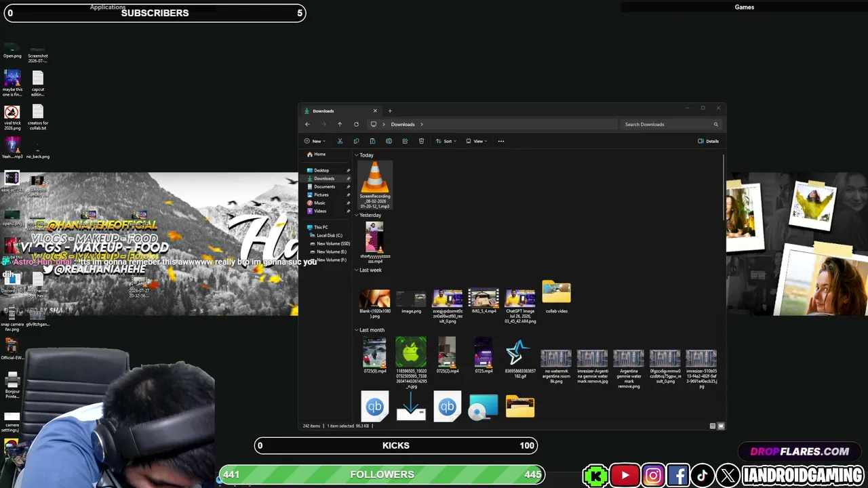Image resolution: width=868 pixels, height=488 pixels.
Task: Delete the selected file
Action: click(421, 141)
